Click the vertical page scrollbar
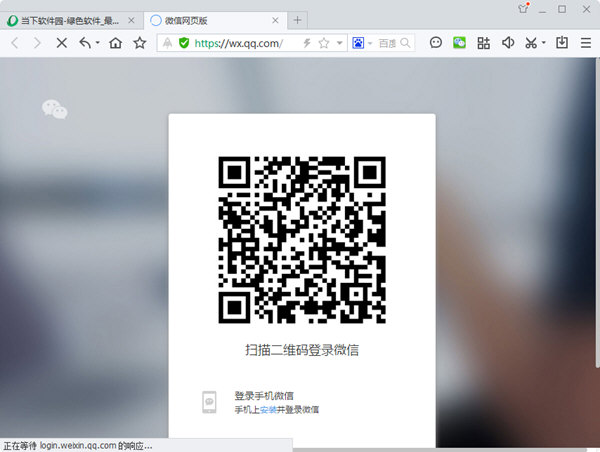The width and height of the screenshot is (600, 452). point(597,213)
